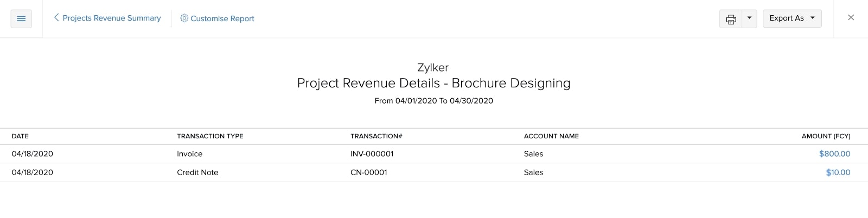868x218 pixels.
Task: Select the CN-00001 transaction row
Action: click(x=368, y=172)
